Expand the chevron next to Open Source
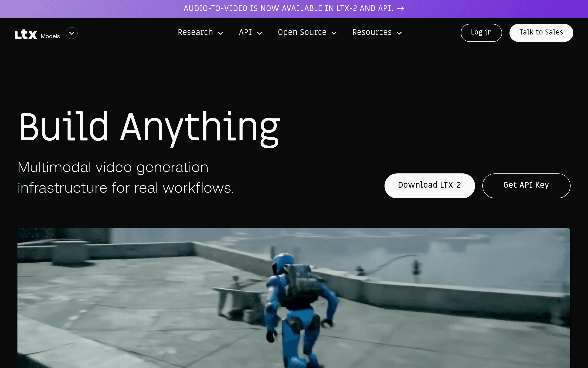The image size is (588, 368). click(x=334, y=33)
